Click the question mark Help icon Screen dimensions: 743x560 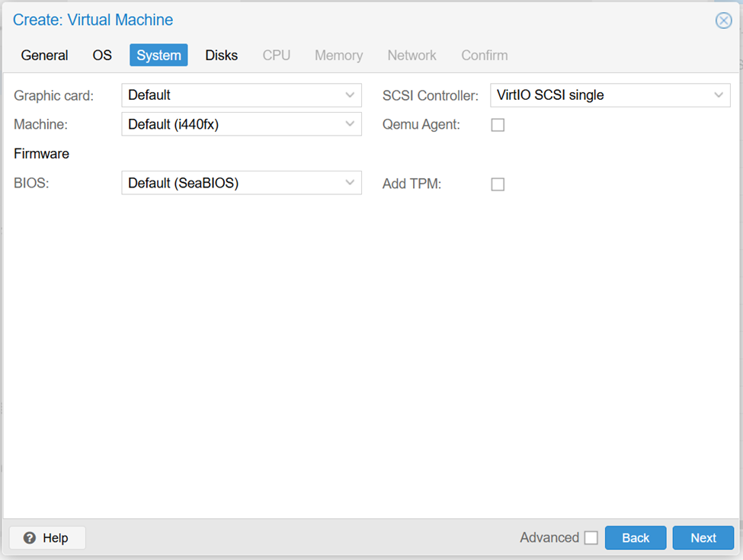[x=30, y=538]
